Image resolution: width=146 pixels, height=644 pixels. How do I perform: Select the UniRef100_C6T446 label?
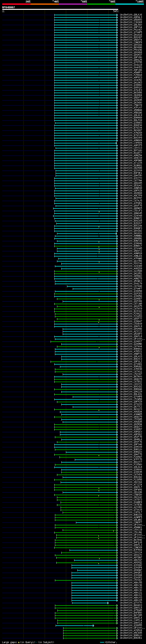(131, 286)
